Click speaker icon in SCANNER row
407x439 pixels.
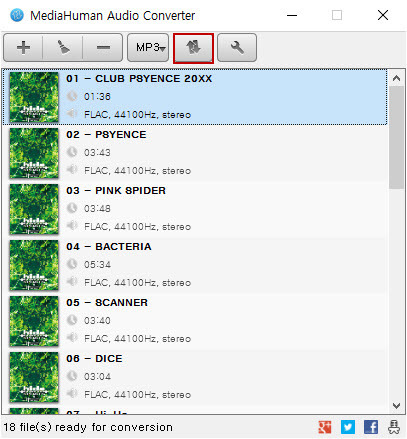tap(72, 338)
